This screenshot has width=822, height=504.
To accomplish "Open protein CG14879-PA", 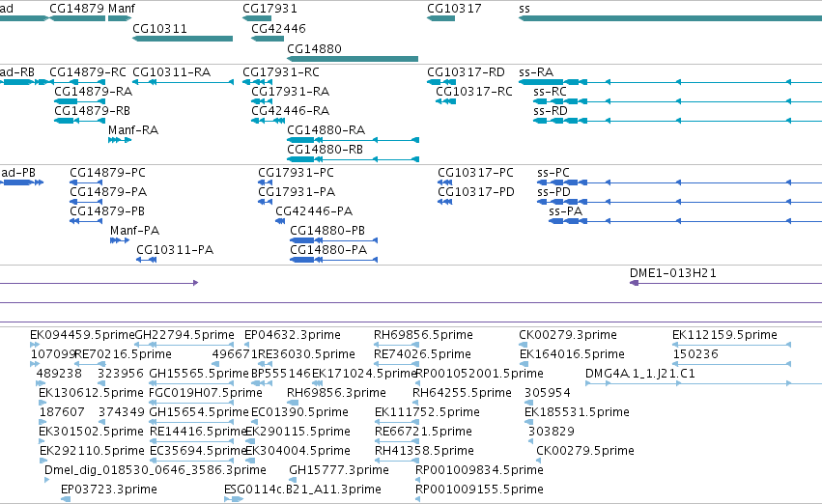I will pyautogui.click(x=108, y=192).
